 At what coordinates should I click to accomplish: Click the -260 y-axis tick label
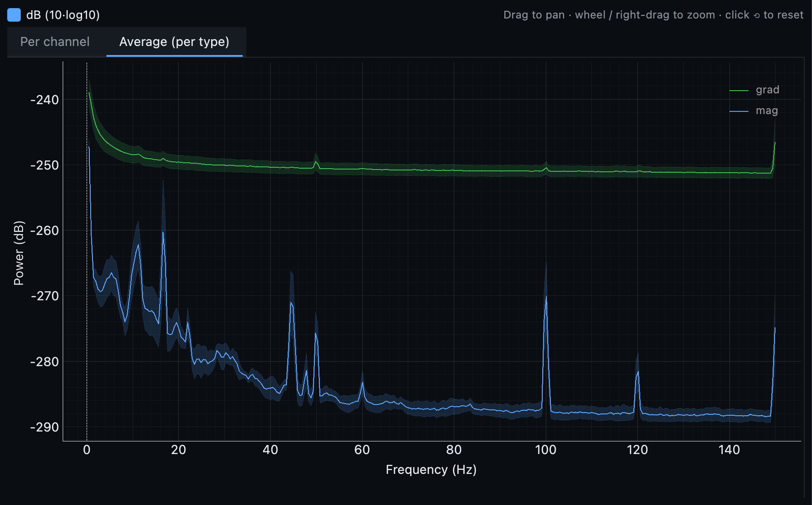pos(45,230)
